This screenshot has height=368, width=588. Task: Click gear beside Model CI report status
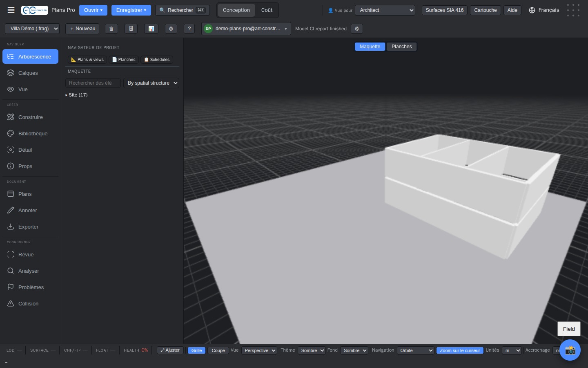click(x=357, y=29)
